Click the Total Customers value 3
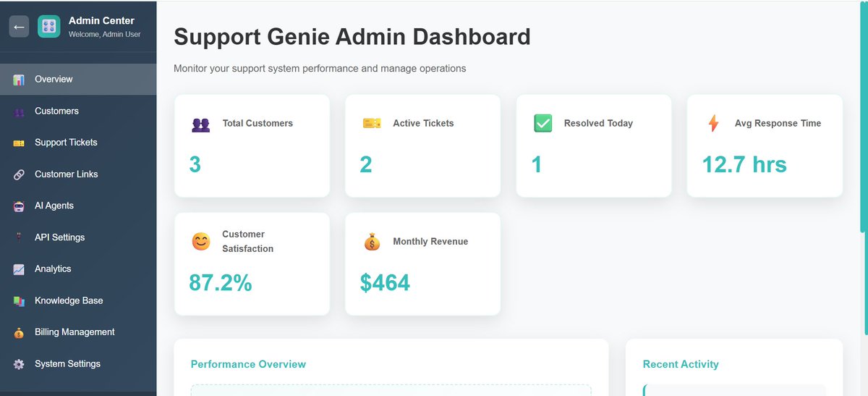Viewport: 868px width, 396px height. [195, 164]
